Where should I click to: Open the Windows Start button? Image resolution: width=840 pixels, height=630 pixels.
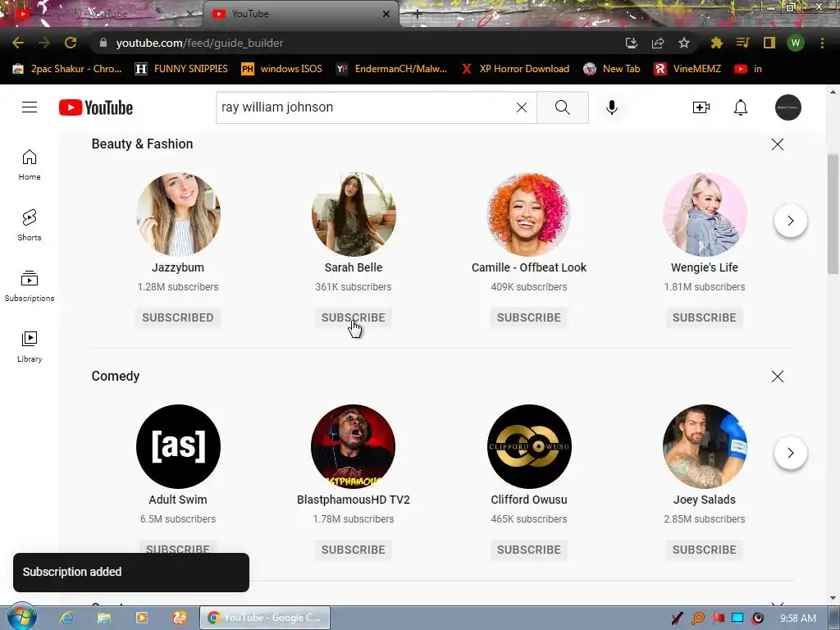(x=21, y=617)
